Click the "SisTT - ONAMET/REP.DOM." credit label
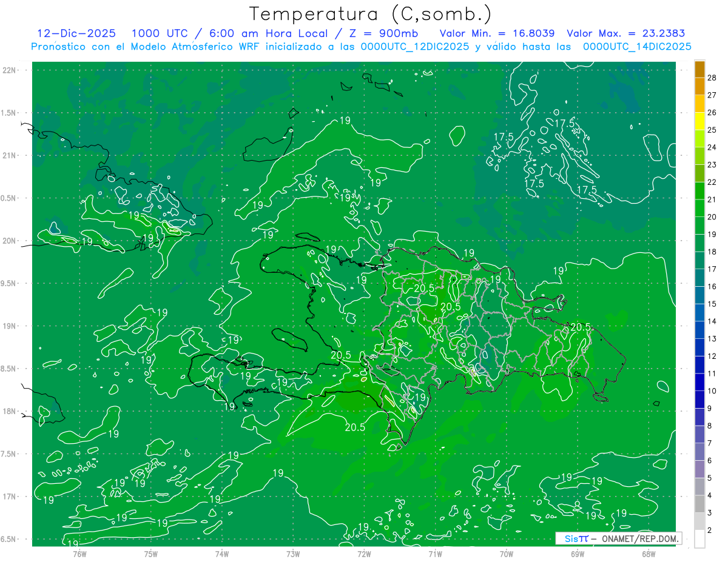 pyautogui.click(x=619, y=538)
